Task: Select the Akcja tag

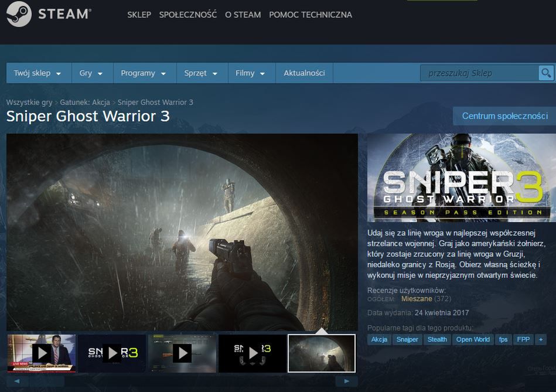Action: click(x=379, y=339)
